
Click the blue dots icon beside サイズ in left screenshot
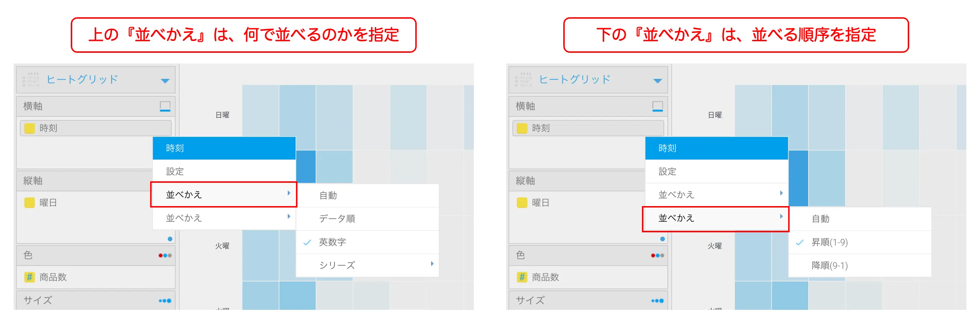[165, 301]
